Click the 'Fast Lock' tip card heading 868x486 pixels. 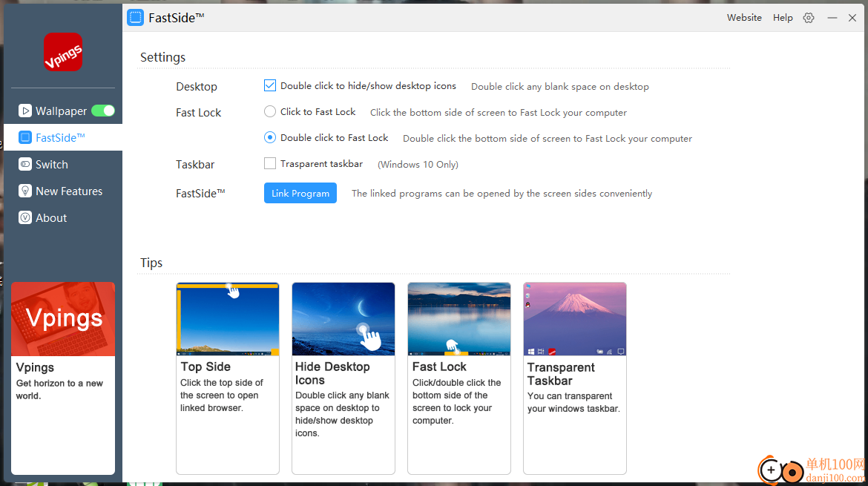(x=439, y=367)
